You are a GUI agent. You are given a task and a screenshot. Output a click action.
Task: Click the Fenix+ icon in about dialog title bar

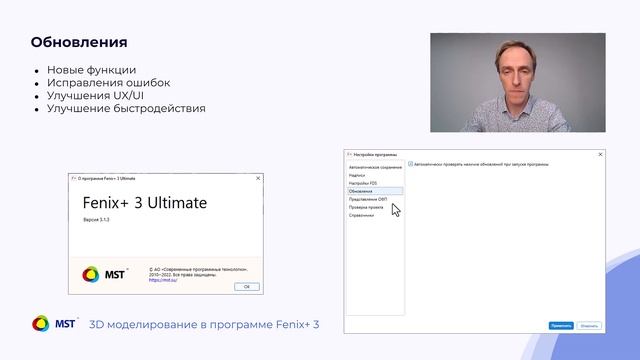(74, 178)
